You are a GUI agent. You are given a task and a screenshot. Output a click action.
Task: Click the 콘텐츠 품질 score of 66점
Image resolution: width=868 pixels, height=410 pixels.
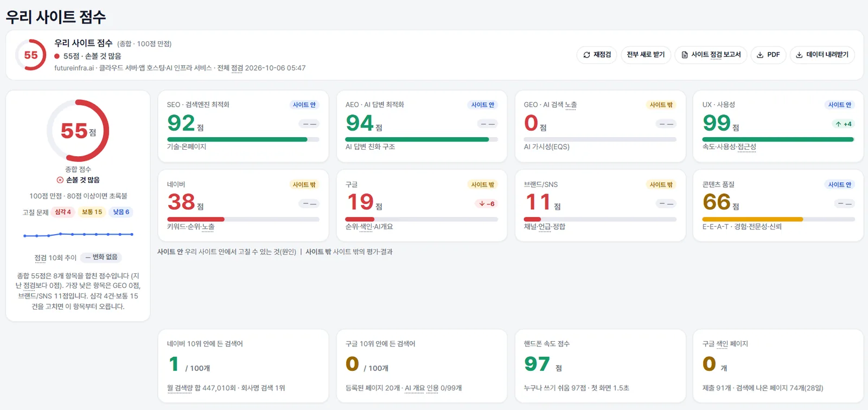pyautogui.click(x=720, y=203)
